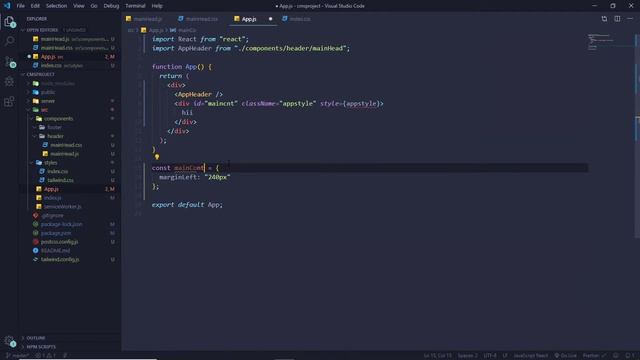
Task: Open package-lock.json in the tree
Action: tap(61, 224)
